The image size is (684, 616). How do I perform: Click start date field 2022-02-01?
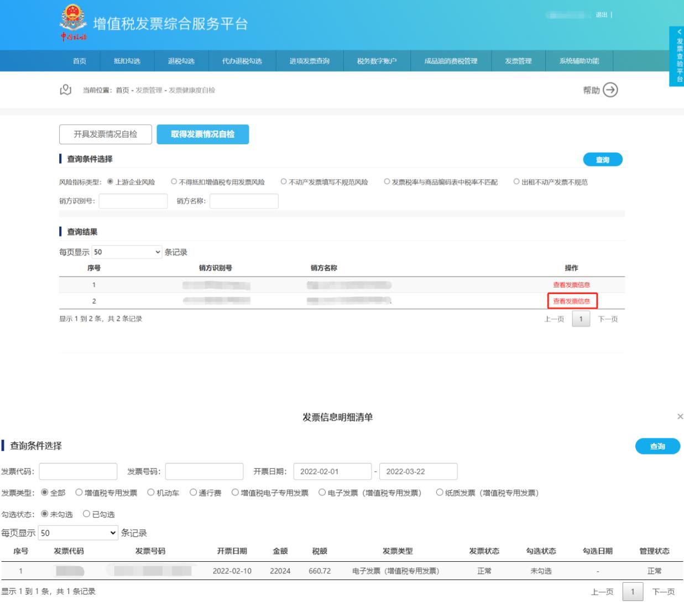tap(332, 472)
